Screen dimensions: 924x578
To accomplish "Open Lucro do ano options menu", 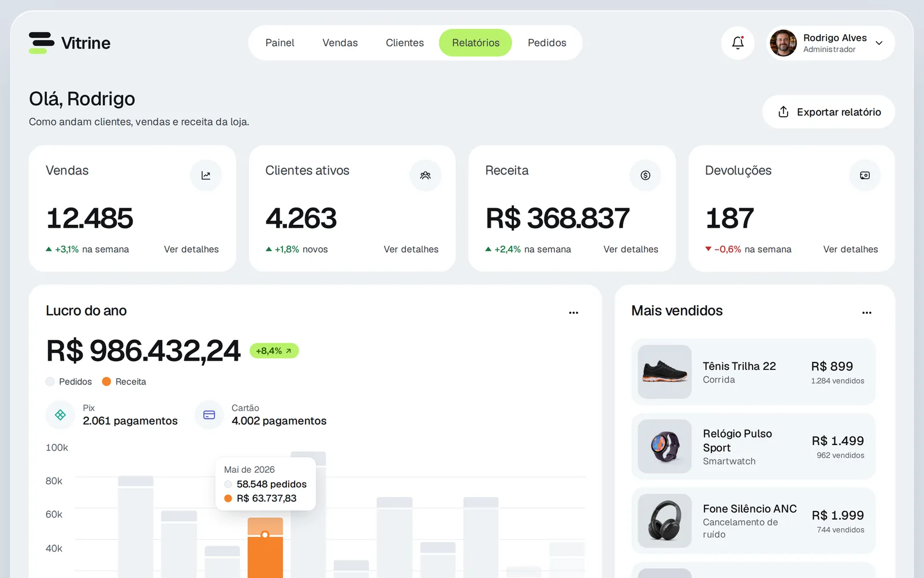I will pos(573,312).
